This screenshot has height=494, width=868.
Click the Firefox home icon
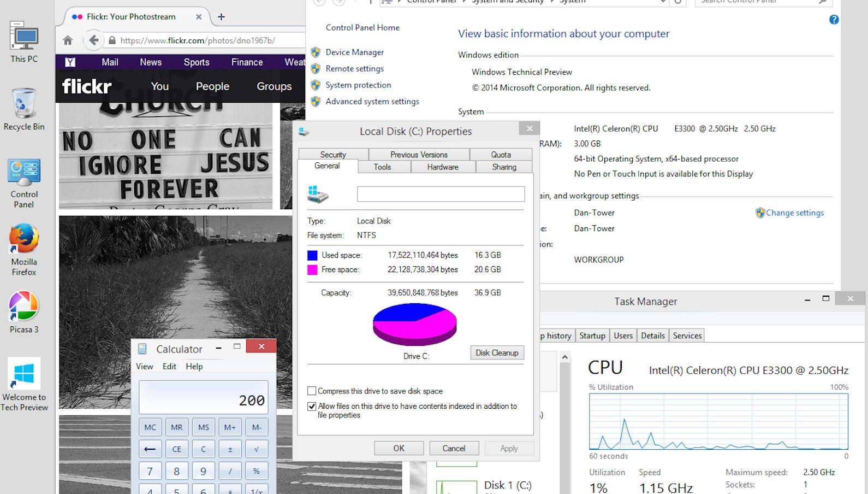pos(68,40)
